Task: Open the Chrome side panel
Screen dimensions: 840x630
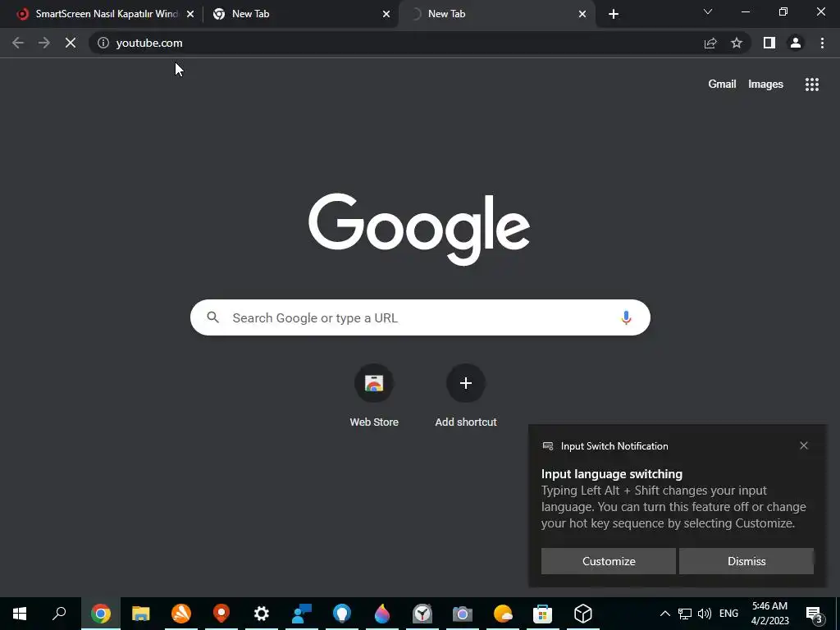Action: pos(769,43)
